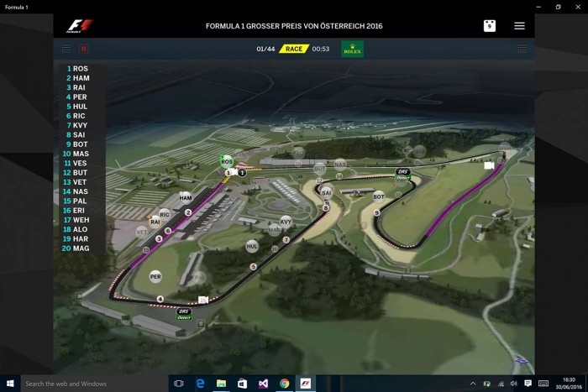The width and height of the screenshot is (588, 392).
Task: Open the Windows Start menu
Action: click(10, 384)
